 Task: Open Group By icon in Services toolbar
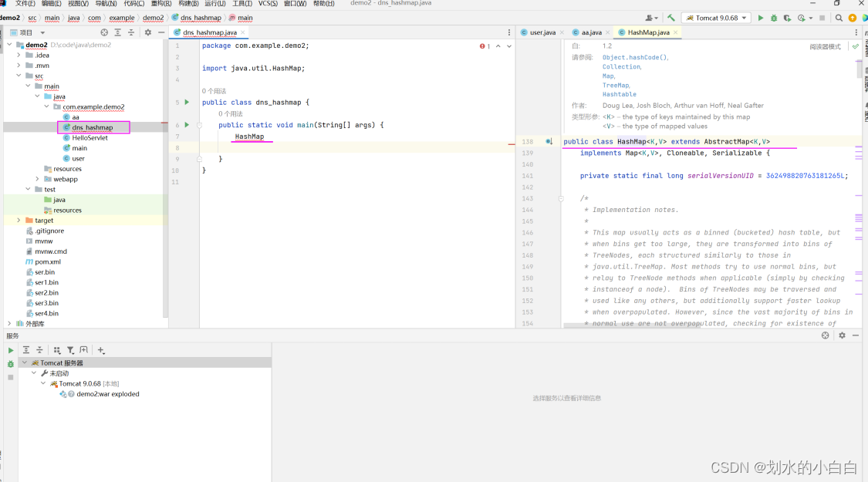click(57, 350)
